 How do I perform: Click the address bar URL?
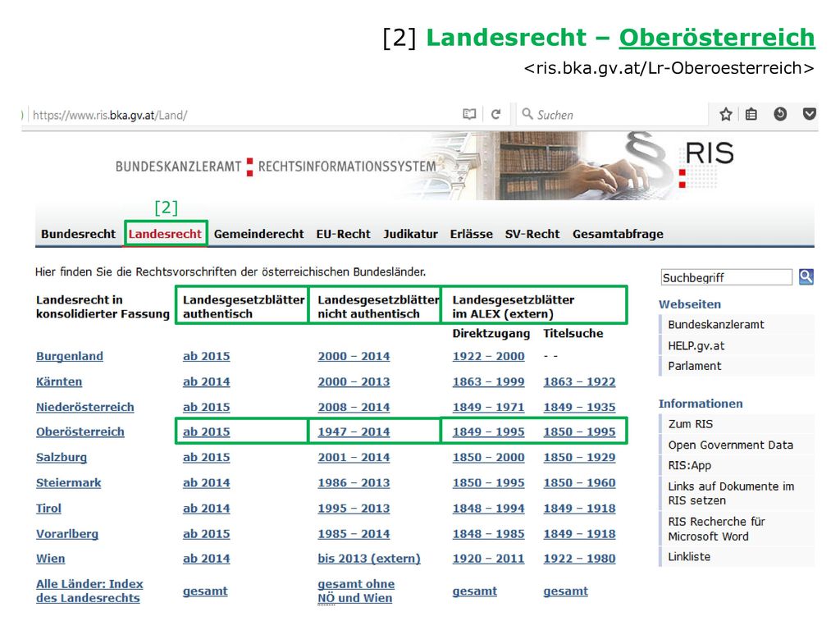click(x=110, y=115)
